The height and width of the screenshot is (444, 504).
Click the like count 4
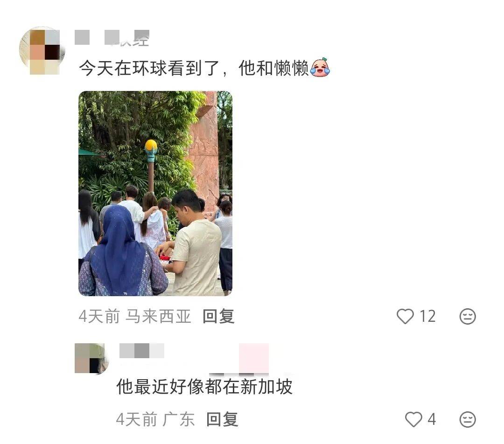pos(432,419)
